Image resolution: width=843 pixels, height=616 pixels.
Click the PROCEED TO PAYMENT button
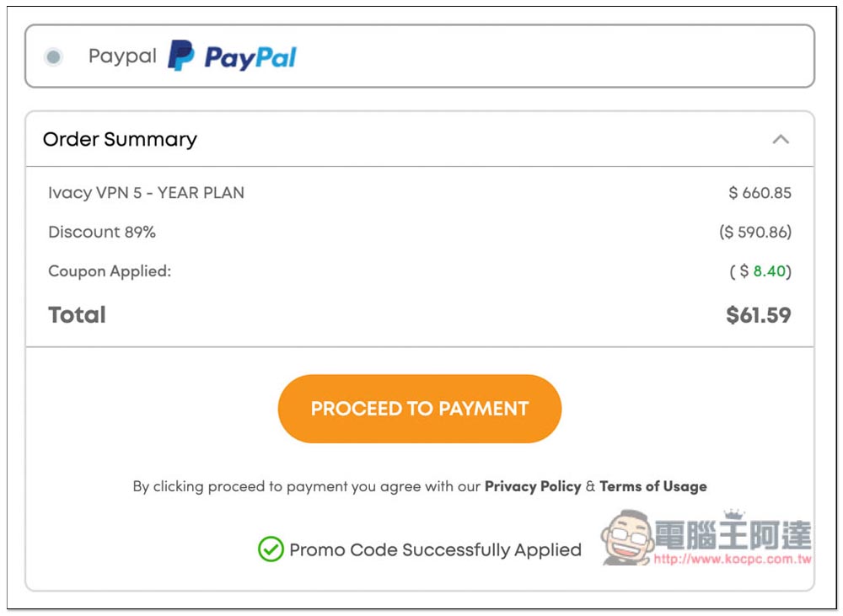(419, 409)
